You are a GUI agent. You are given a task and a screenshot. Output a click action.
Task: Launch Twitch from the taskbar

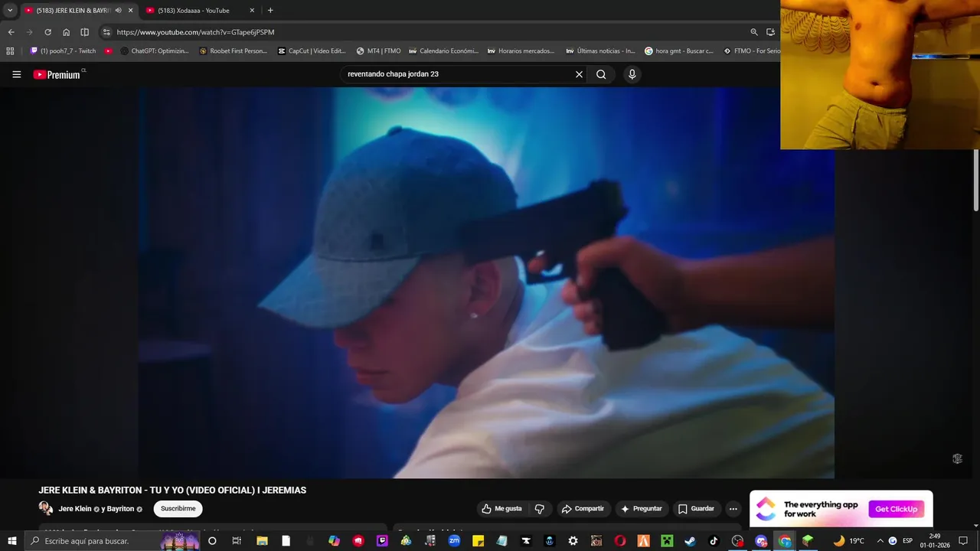point(382,541)
